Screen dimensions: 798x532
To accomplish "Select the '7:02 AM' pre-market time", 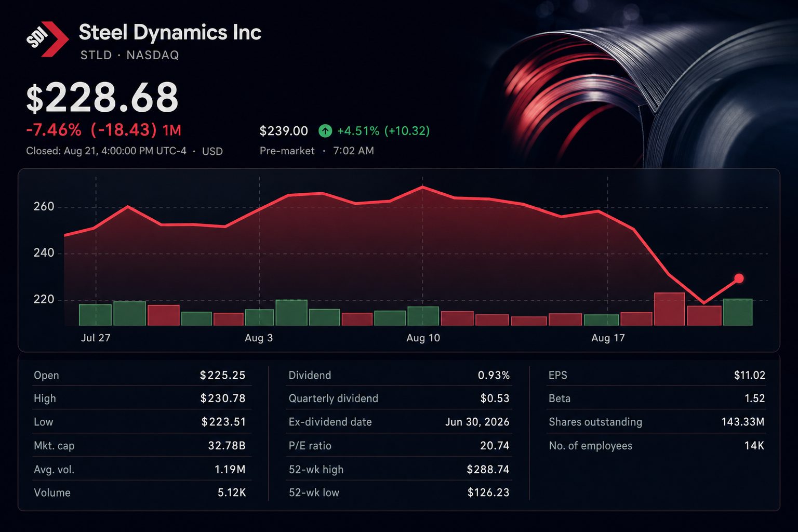I will 353,151.
